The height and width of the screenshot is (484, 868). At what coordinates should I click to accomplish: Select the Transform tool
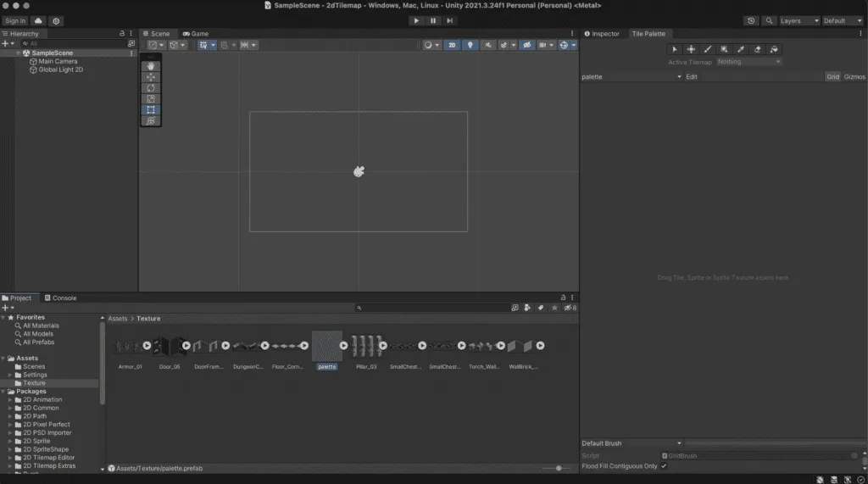(151, 120)
